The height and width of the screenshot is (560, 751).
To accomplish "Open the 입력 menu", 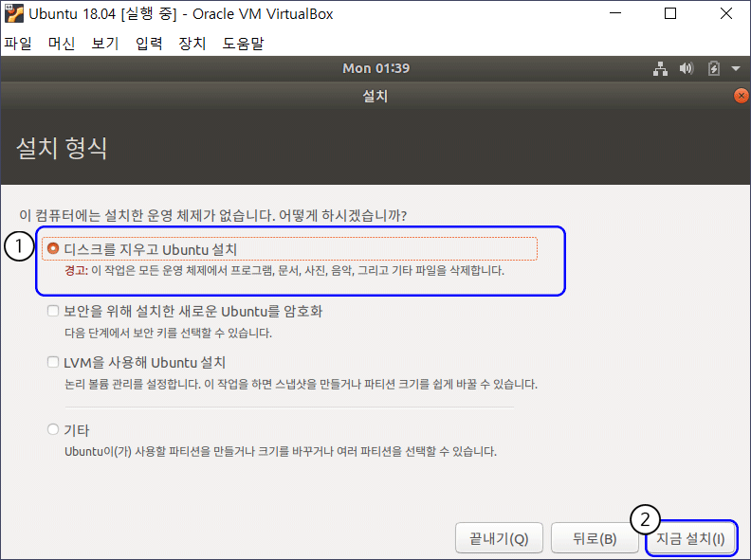I will (149, 44).
